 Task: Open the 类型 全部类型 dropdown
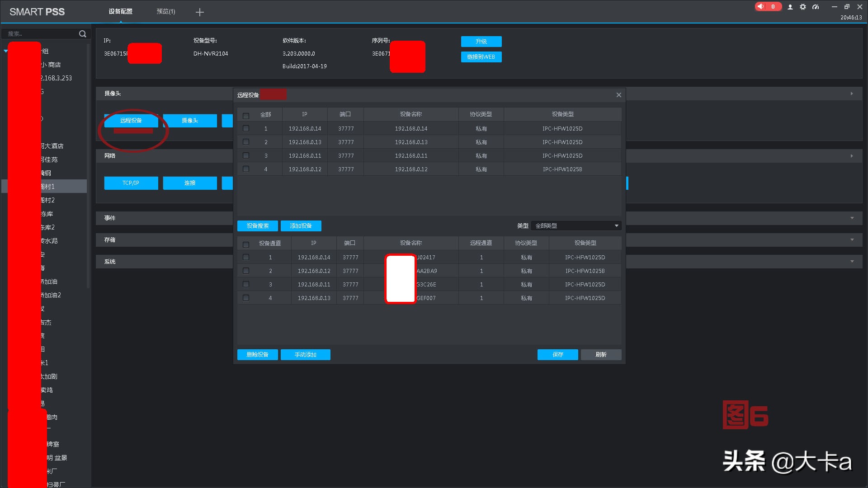point(576,225)
